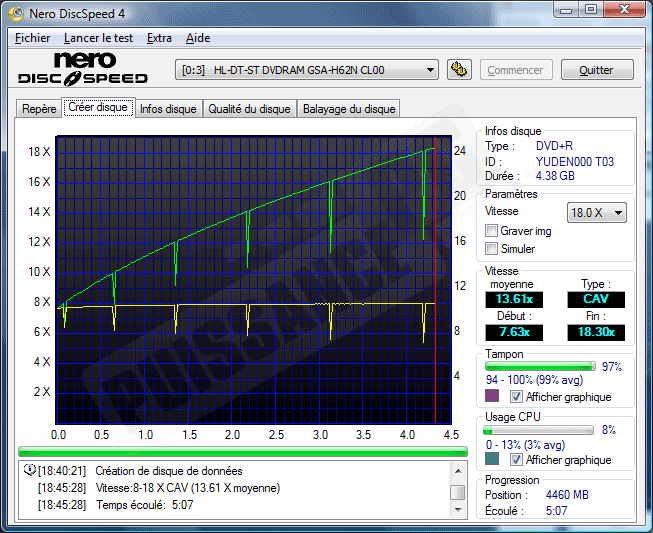Open the Fichier menu
Image resolution: width=653 pixels, height=533 pixels.
coord(32,38)
